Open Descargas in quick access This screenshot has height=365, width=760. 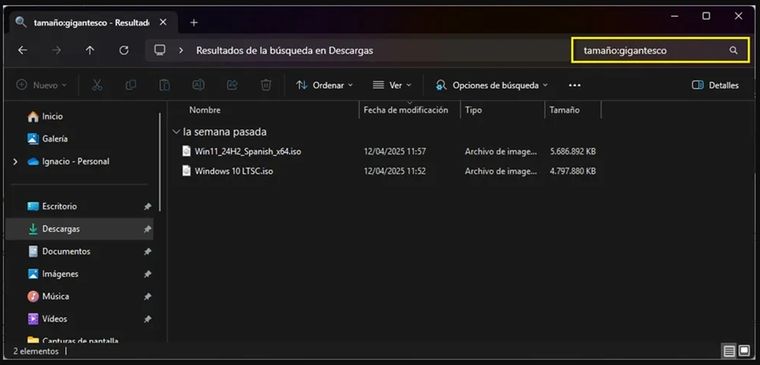tap(61, 229)
